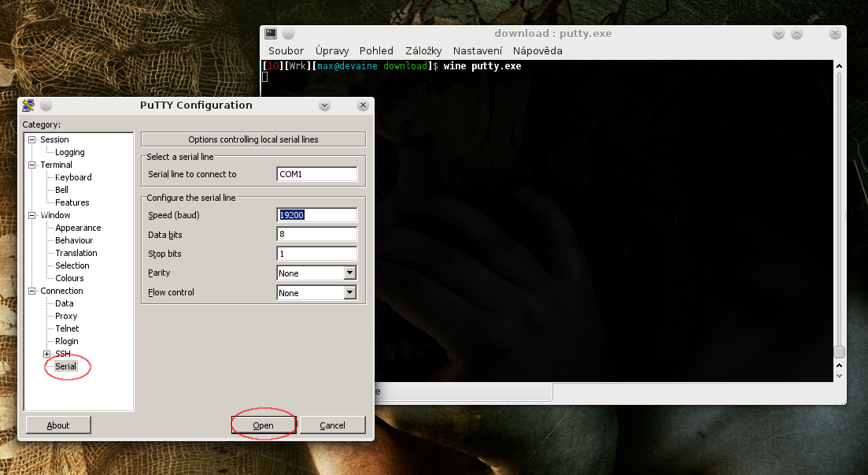868x475 pixels.
Task: Select Selection in category tree
Action: click(72, 265)
